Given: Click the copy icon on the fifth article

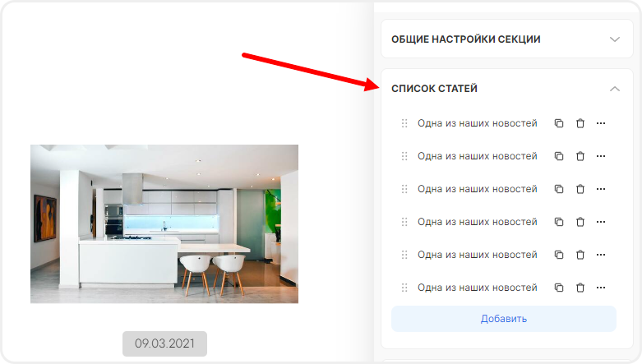Looking at the screenshot, I should 559,254.
